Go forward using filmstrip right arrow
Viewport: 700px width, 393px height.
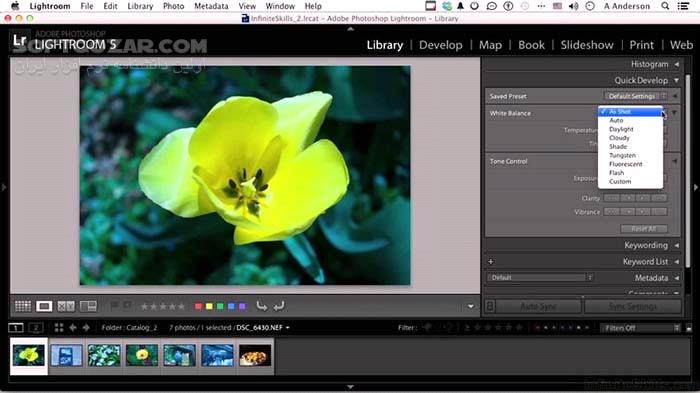pos(86,328)
